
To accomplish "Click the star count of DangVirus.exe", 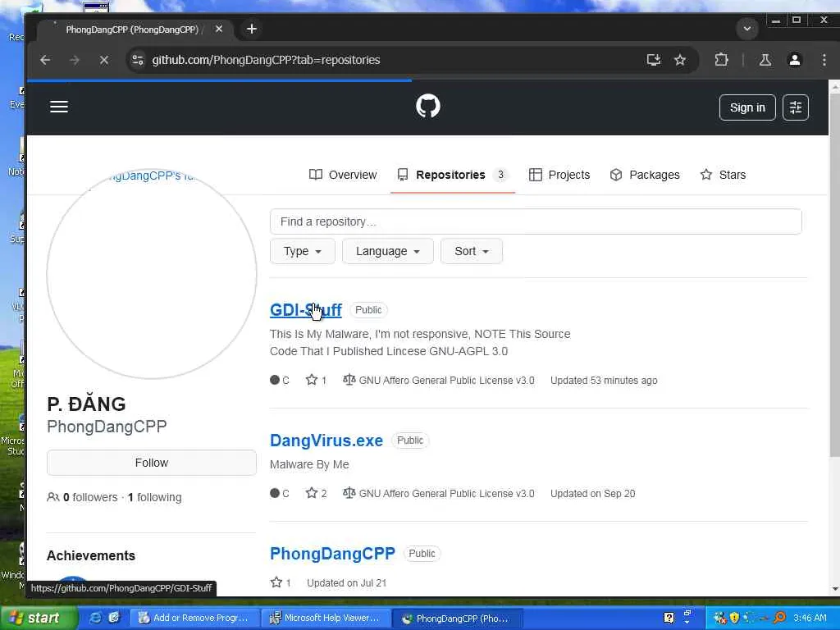I will point(316,493).
